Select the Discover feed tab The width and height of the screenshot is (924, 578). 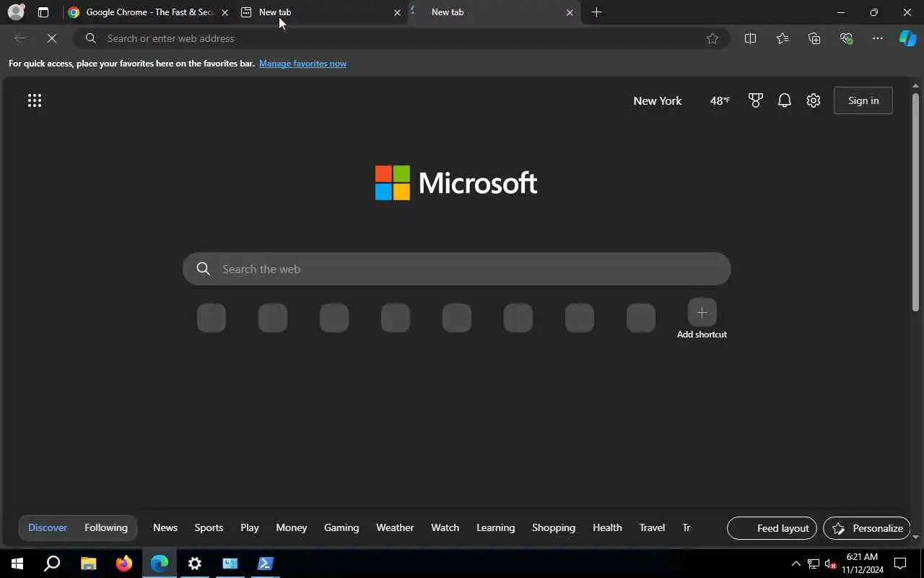(48, 527)
